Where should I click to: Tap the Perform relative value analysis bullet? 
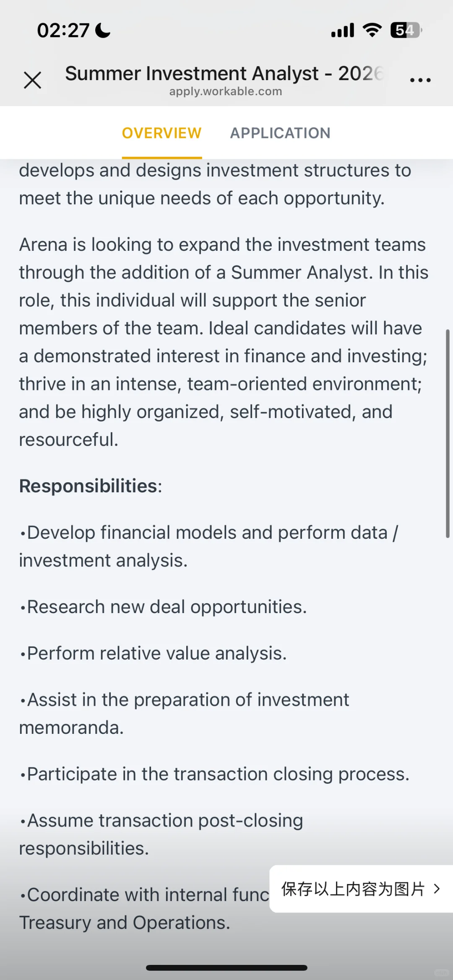(154, 653)
